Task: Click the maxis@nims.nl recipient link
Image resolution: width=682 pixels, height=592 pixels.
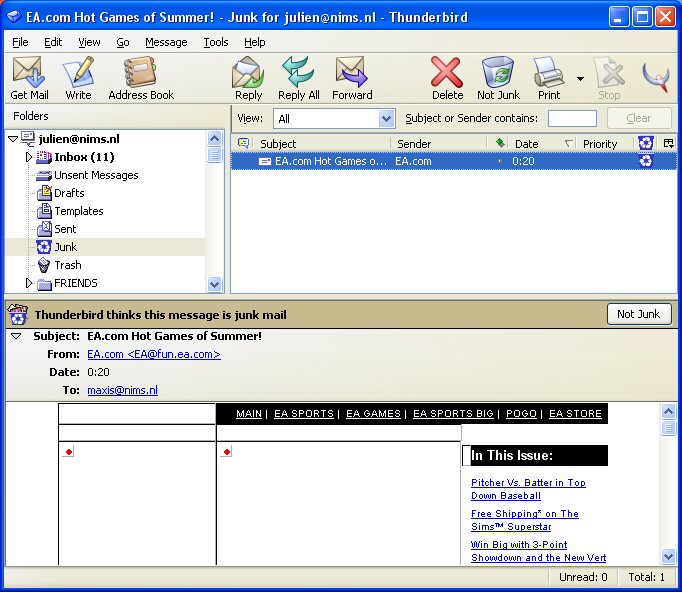Action: click(123, 390)
